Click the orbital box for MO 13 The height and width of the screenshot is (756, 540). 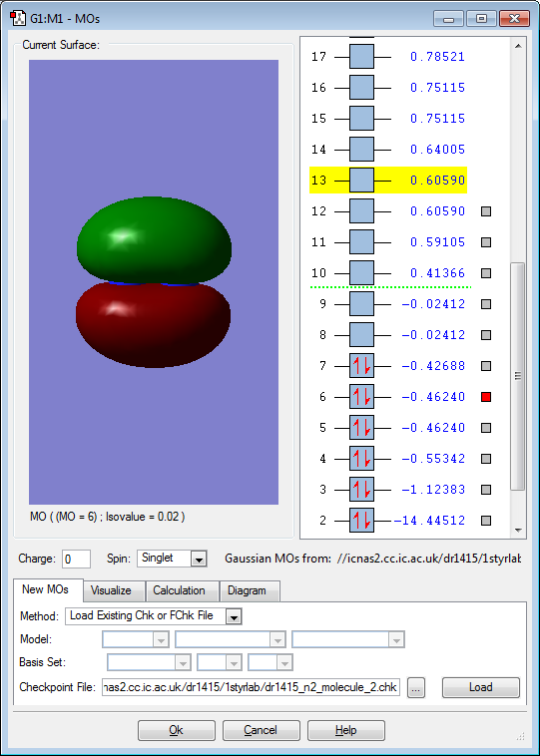click(361, 181)
